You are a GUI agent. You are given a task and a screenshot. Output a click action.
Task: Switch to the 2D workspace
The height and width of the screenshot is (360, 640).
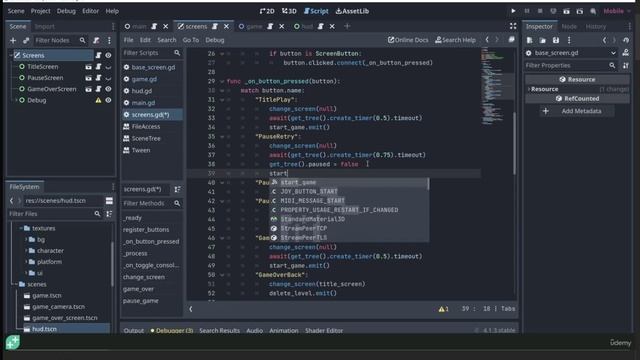(x=267, y=11)
